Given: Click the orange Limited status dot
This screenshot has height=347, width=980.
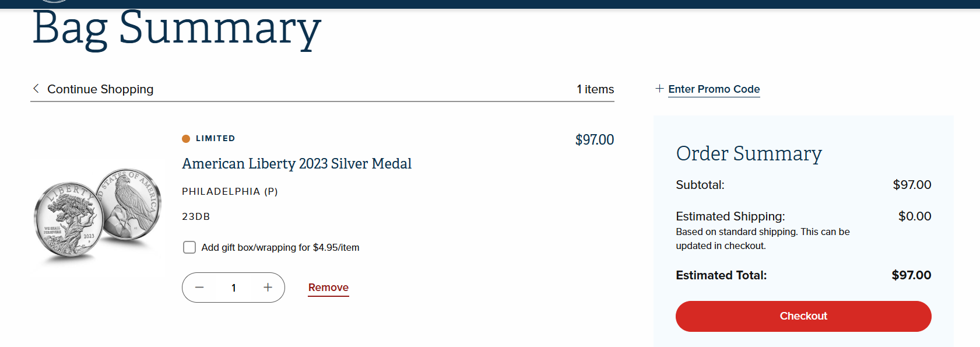Looking at the screenshot, I should tap(186, 139).
